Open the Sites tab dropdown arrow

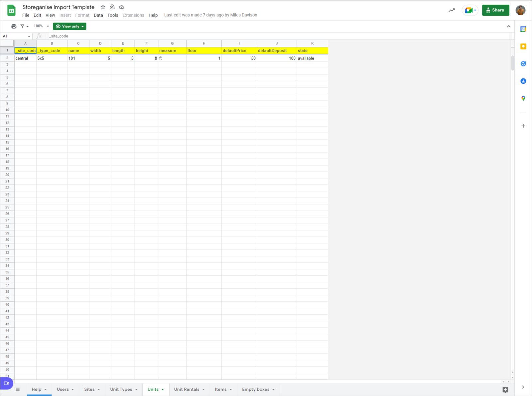98,390
